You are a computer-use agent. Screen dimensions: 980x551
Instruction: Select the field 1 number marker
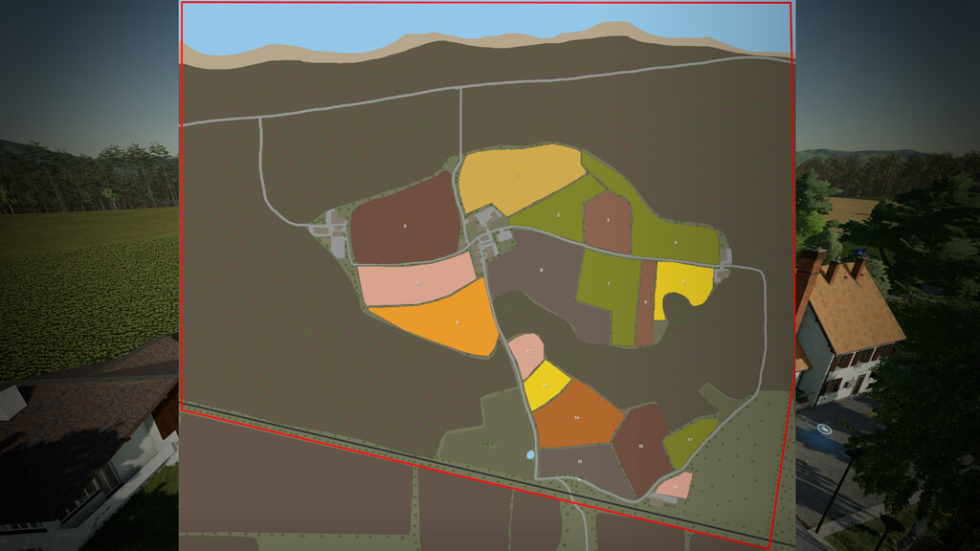(517, 174)
